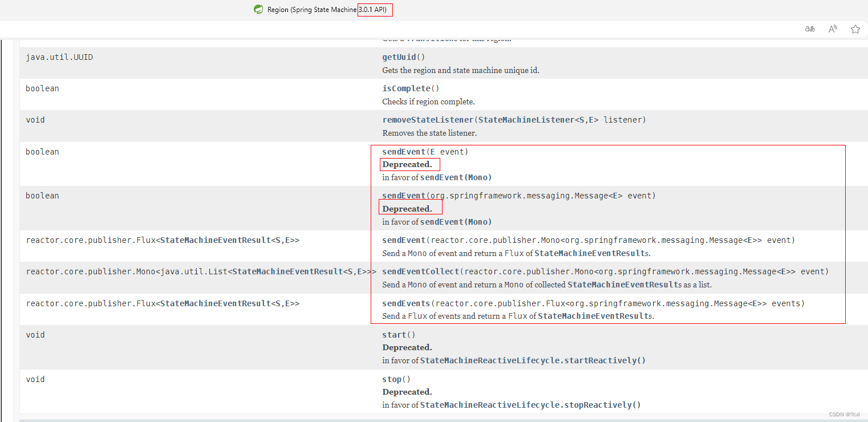Click the 'boolean' return type in isComplete row
This screenshot has width=868, height=422.
(42, 88)
